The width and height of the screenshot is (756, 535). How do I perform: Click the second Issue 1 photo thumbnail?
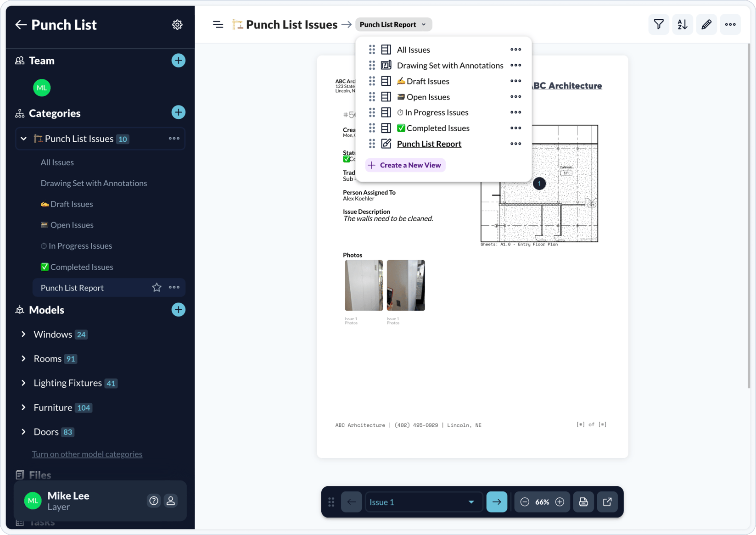click(406, 285)
